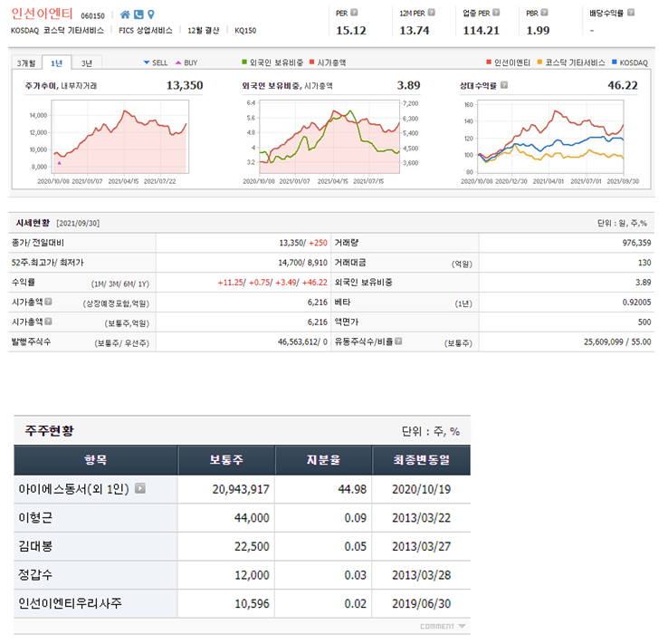Click the 보통주 column header
This screenshot has height=644, width=668.
(x=226, y=460)
